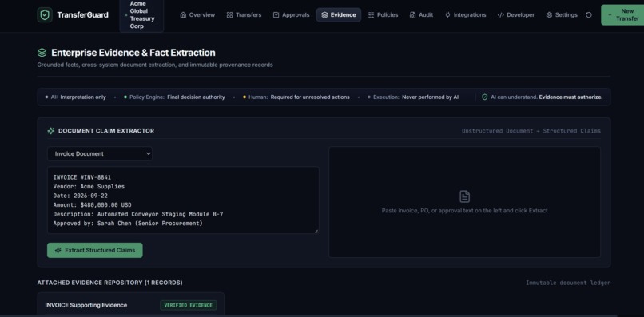Click the Integrations plug icon
Image resolution: width=644 pixels, height=317 pixels.
click(x=447, y=15)
